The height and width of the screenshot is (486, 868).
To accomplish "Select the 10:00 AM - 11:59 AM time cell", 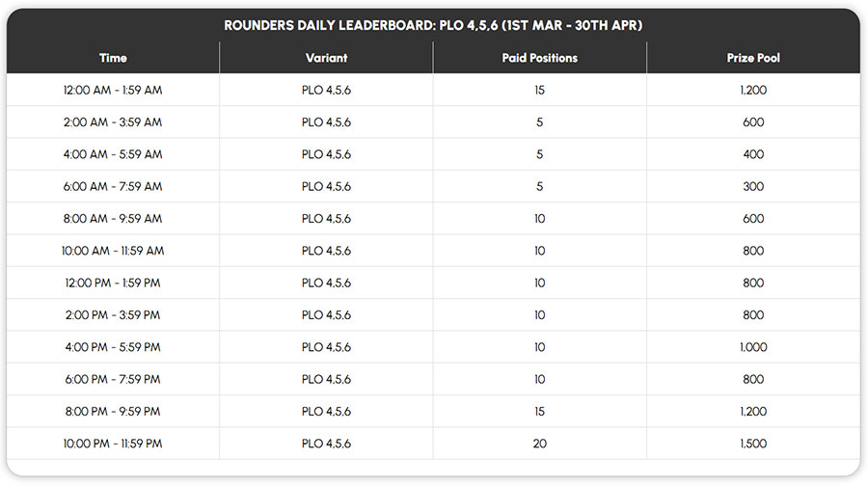I will [x=113, y=250].
